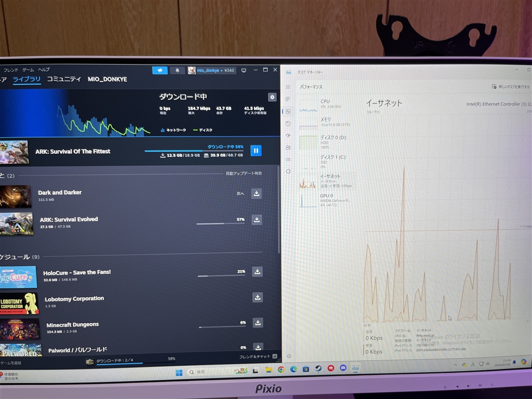Open Task Manager settings gear

pyautogui.click(x=289, y=356)
